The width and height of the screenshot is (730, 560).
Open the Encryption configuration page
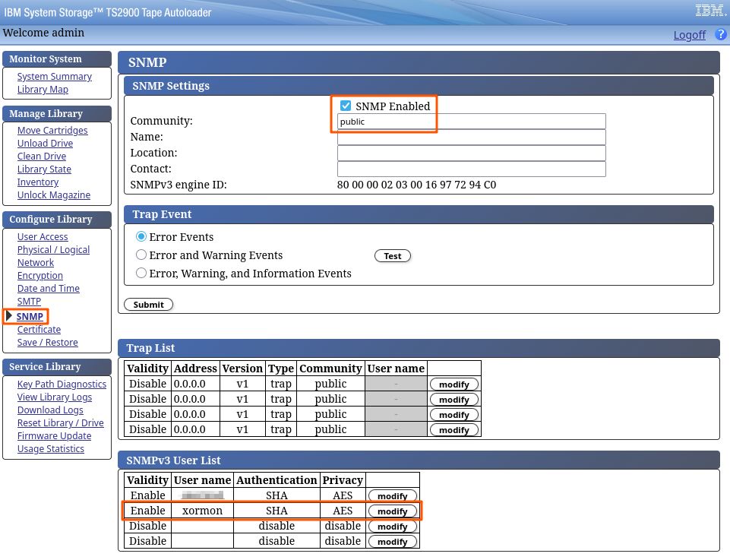click(x=40, y=276)
